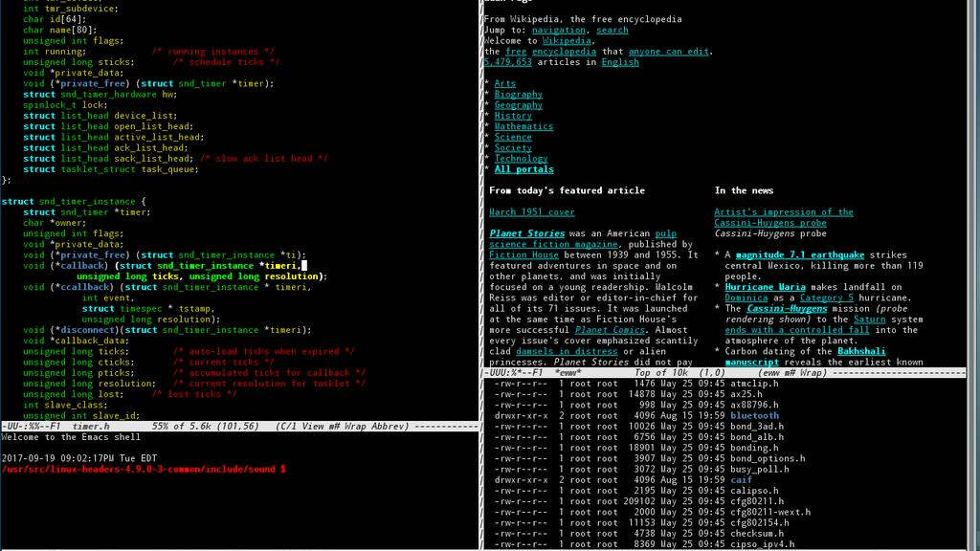Click the (C/l View m# Wrap Abbrev) mode indicator
The image size is (980, 551).
pos(343,426)
